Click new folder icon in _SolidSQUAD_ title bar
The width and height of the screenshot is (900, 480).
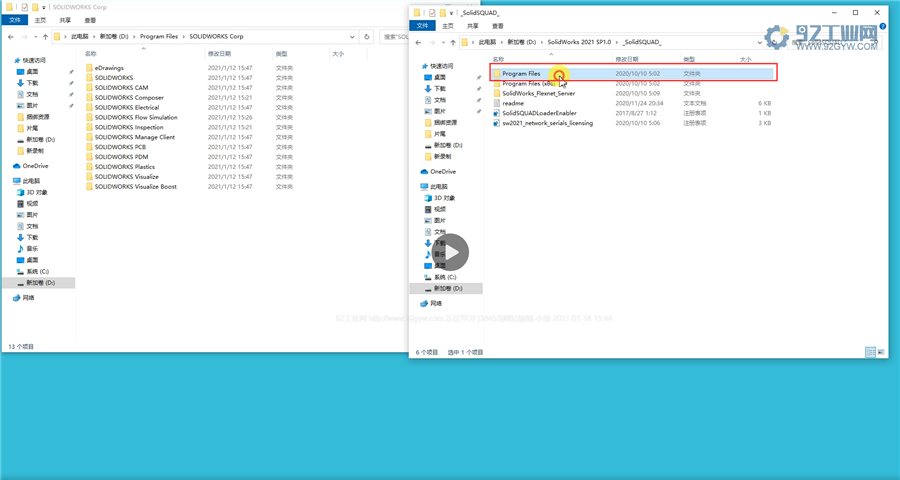pos(443,13)
